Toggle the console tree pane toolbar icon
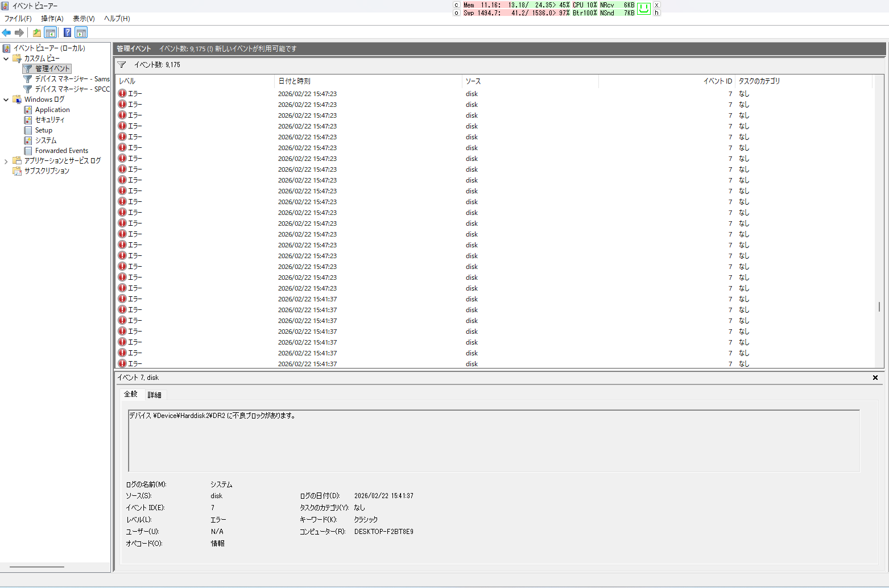Screen dimensions: 889x588 coord(51,32)
